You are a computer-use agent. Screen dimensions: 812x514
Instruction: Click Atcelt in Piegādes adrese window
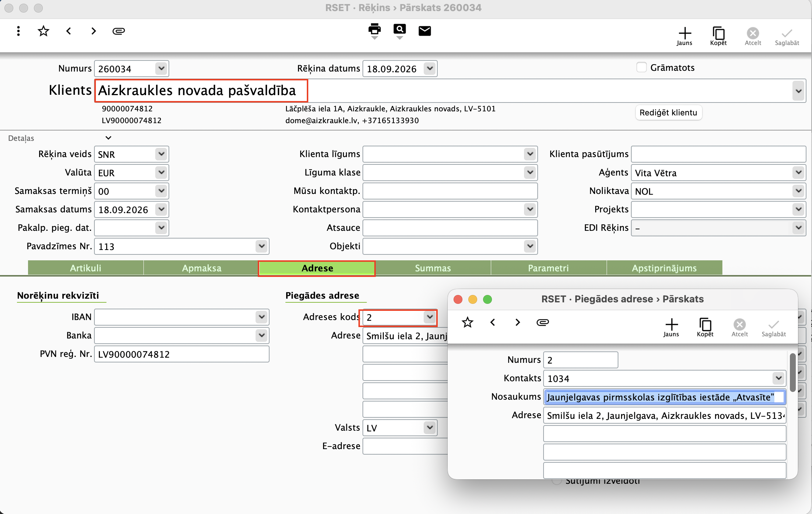740,327
